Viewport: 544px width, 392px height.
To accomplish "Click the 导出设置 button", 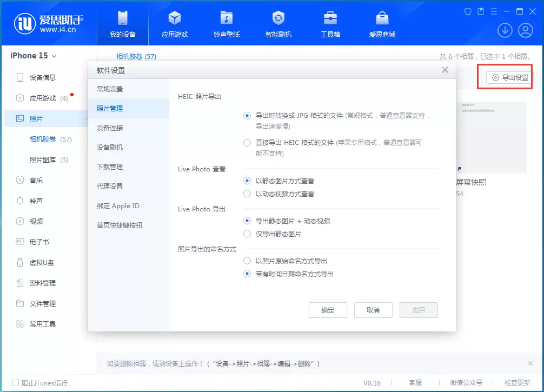I will [509, 77].
